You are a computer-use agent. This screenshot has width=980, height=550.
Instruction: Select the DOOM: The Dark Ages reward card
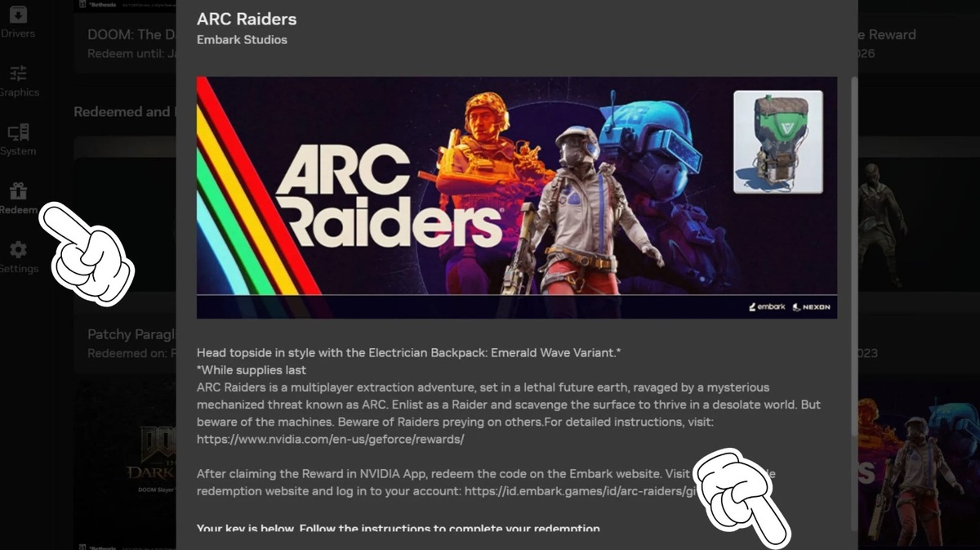(x=124, y=42)
